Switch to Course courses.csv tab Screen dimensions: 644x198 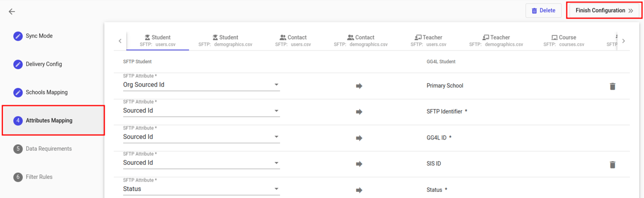pyautogui.click(x=563, y=41)
